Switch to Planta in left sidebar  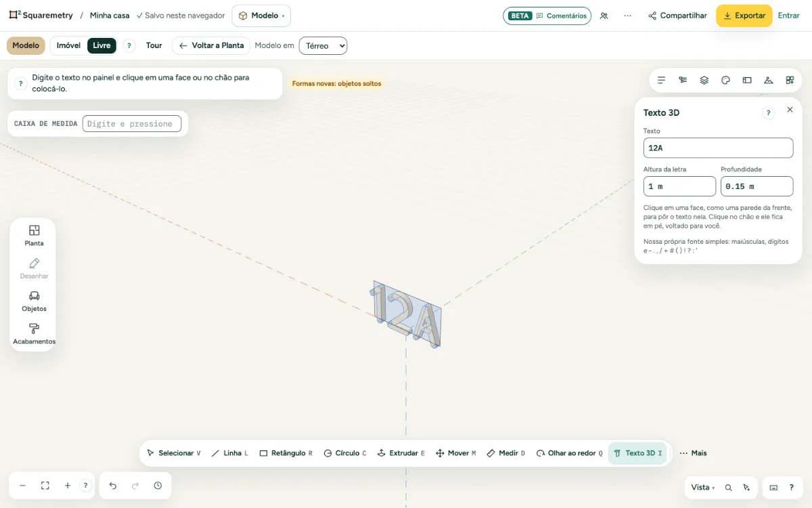[x=34, y=236]
